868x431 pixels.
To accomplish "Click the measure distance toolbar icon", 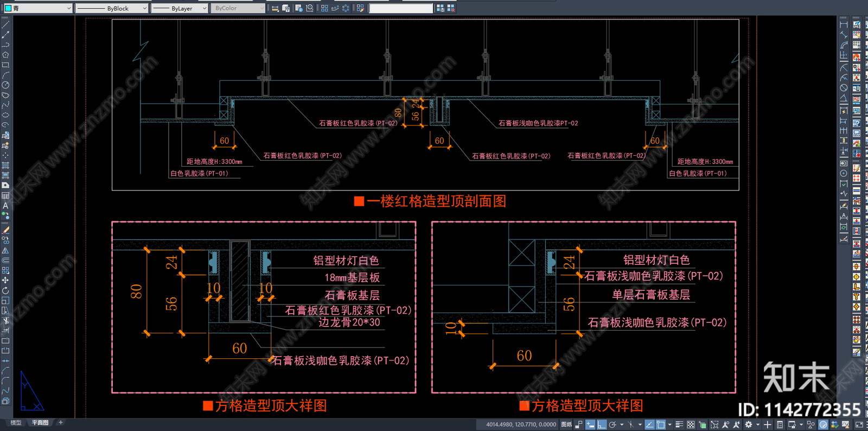I will tap(275, 8).
